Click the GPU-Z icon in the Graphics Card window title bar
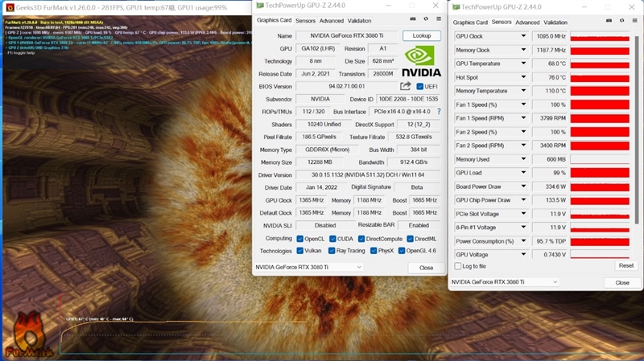644x361 pixels. coord(259,6)
